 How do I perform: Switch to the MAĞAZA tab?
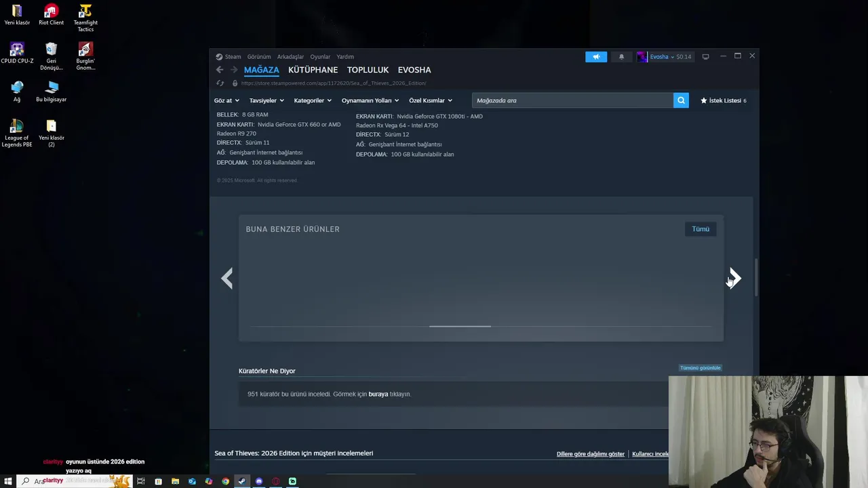[261, 70]
